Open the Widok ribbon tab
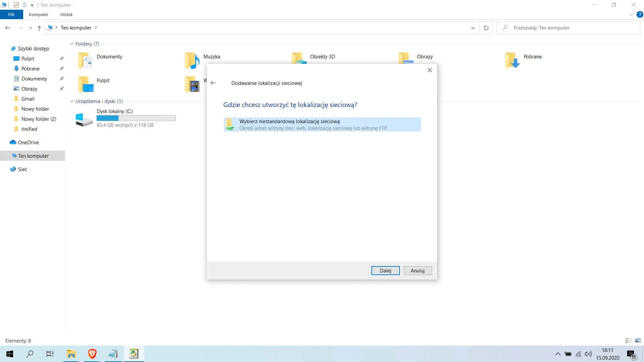Viewport: 644px width, 362px height. pyautogui.click(x=66, y=14)
